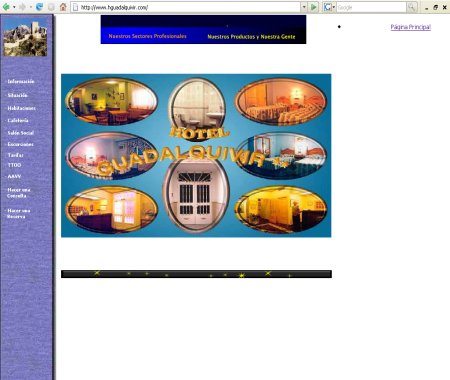Image resolution: width=450 pixels, height=380 pixels.
Task: Select AAVV in the sidebar
Action: point(14,176)
